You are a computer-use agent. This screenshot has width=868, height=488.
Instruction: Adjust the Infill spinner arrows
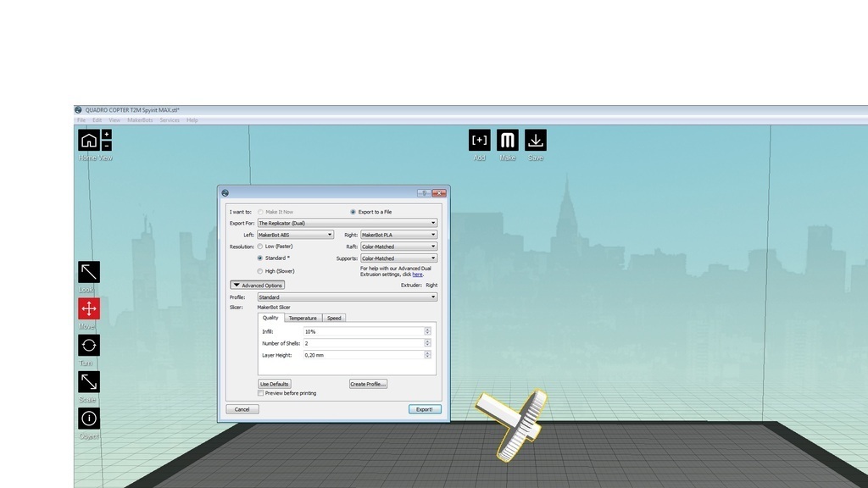[x=427, y=331]
